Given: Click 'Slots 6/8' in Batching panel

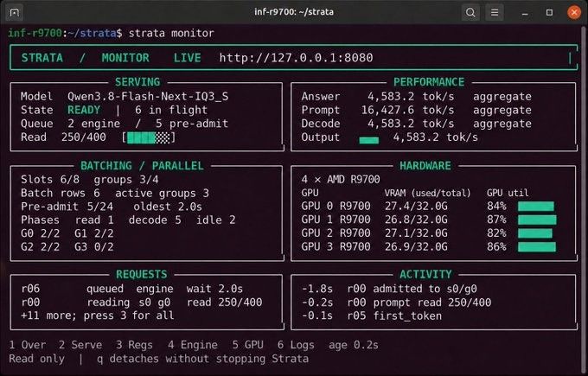Looking at the screenshot, I should (50, 180).
